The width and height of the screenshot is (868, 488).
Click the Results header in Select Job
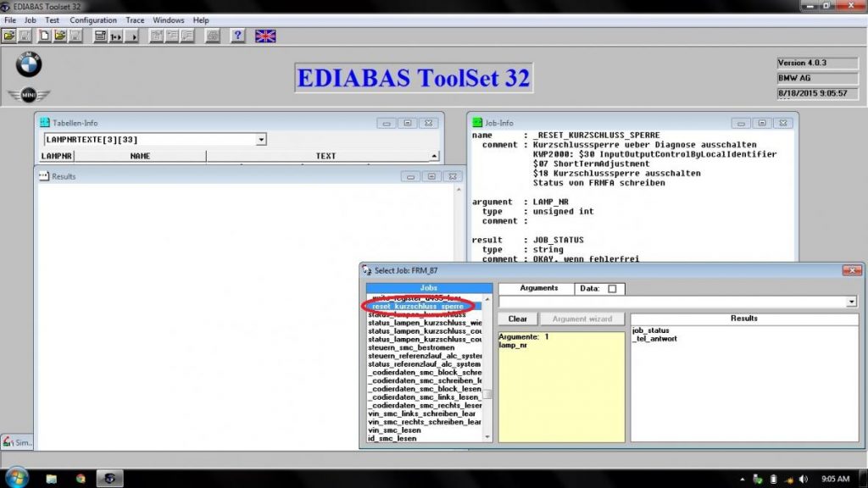pyautogui.click(x=743, y=319)
